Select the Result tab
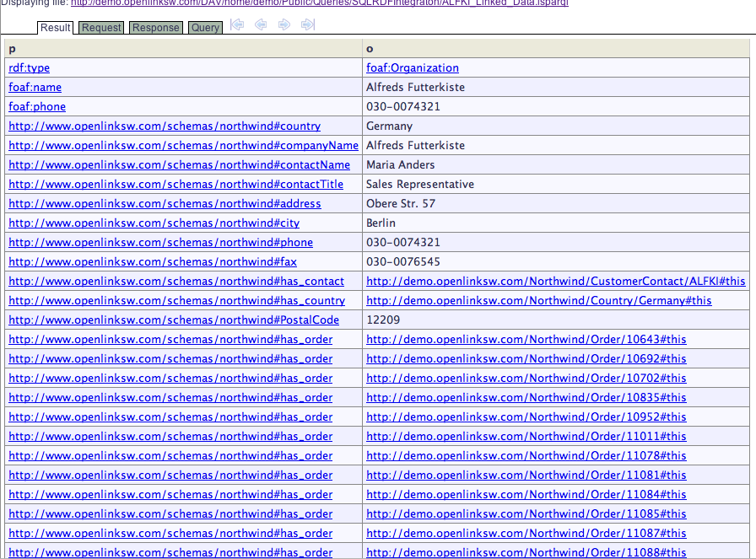Screen dimensions: 756x559 (56, 28)
